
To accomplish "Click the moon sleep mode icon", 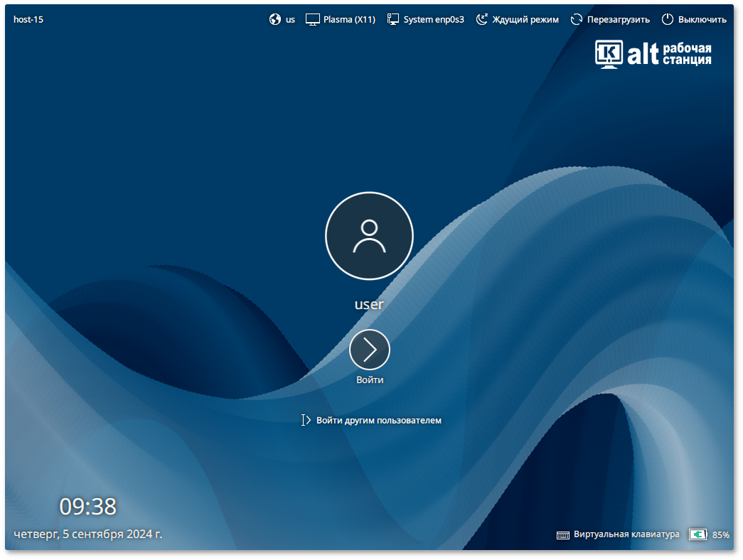I will 482,19.
